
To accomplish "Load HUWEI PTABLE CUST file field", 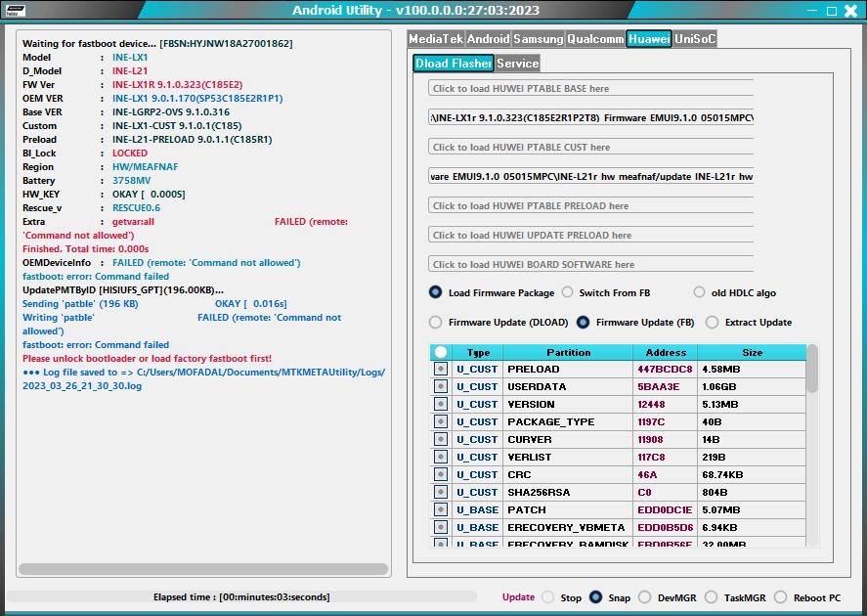I will (x=590, y=147).
